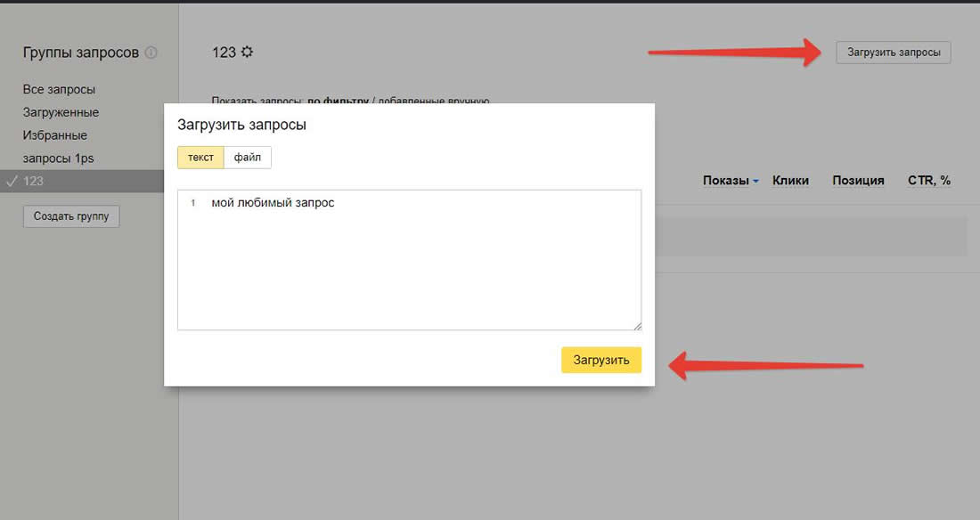The image size is (980, 520).
Task: Sort by the Клики column
Action: coord(790,181)
